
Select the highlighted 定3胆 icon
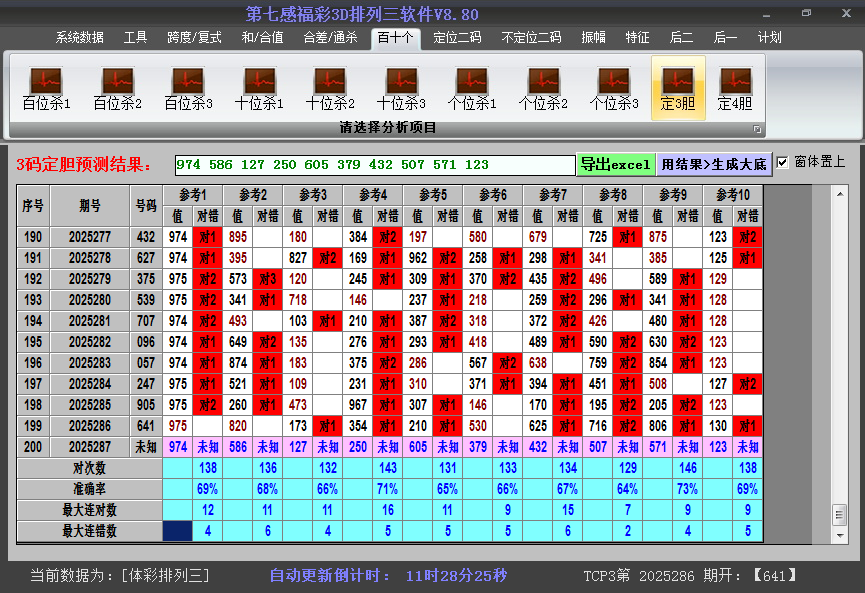678,82
